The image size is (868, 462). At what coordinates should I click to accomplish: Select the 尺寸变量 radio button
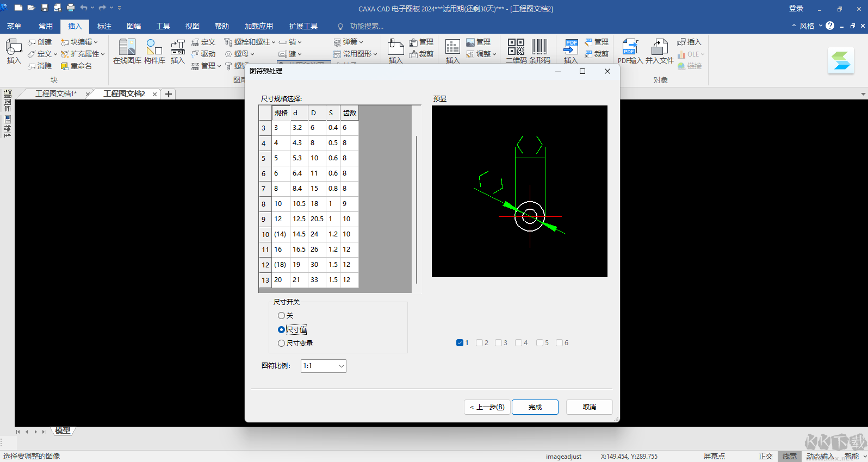point(281,344)
